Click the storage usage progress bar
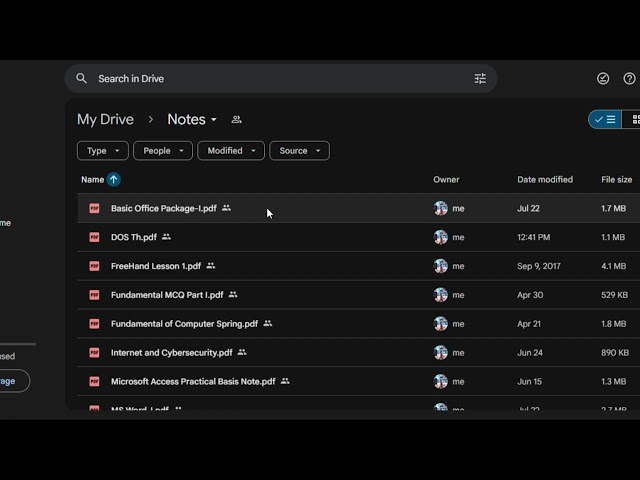This screenshot has height=480, width=640. coord(18,344)
